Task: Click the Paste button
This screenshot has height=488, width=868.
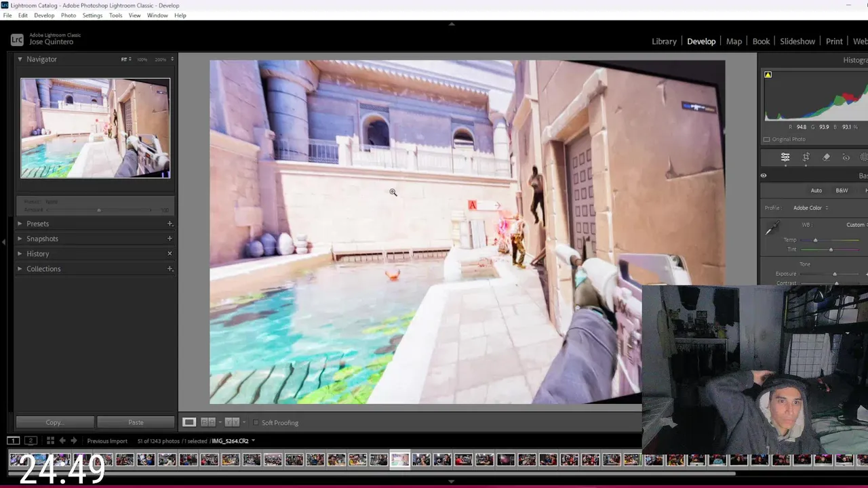Action: coord(136,422)
